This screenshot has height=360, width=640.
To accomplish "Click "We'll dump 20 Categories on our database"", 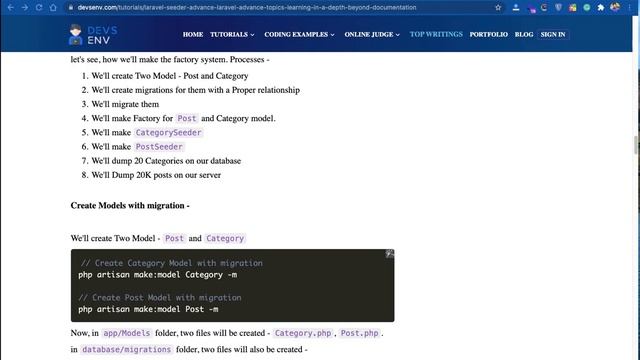I will pyautogui.click(x=166, y=161).
